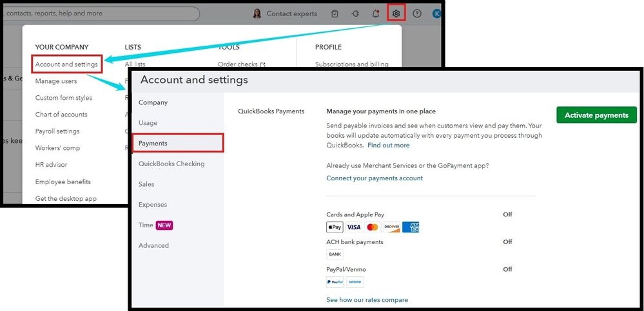Click the Discover card icon

coord(391,227)
